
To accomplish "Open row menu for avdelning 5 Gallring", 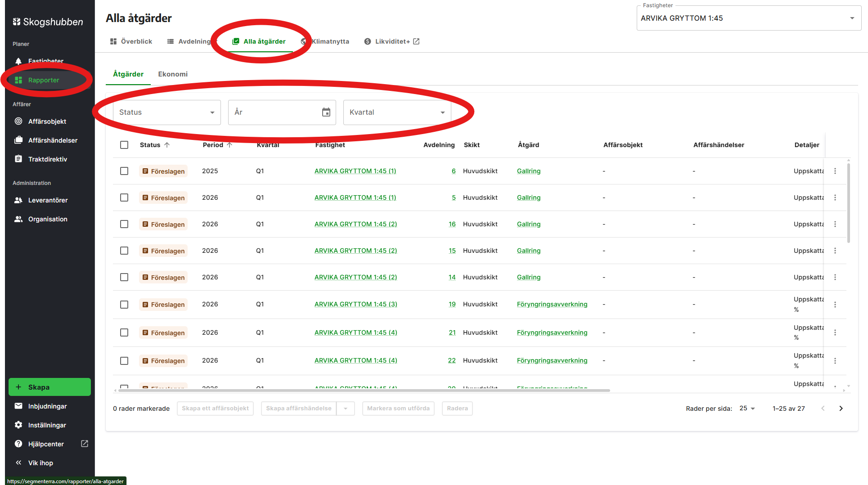I will coord(835,198).
